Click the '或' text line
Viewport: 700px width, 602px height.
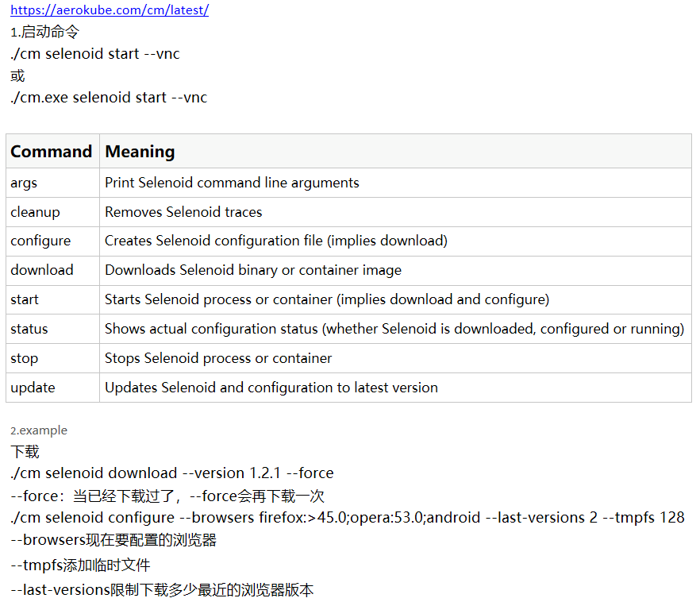17,75
